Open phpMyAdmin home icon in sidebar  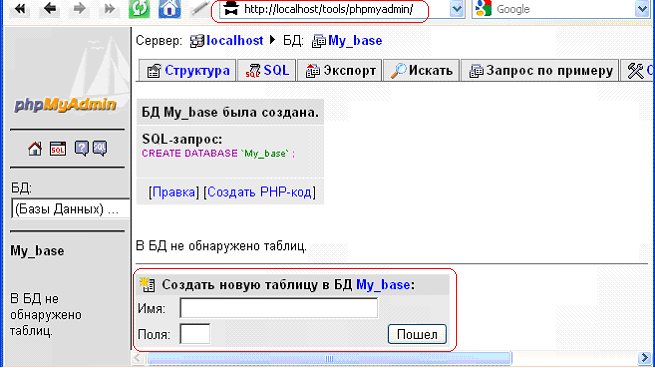[x=35, y=149]
